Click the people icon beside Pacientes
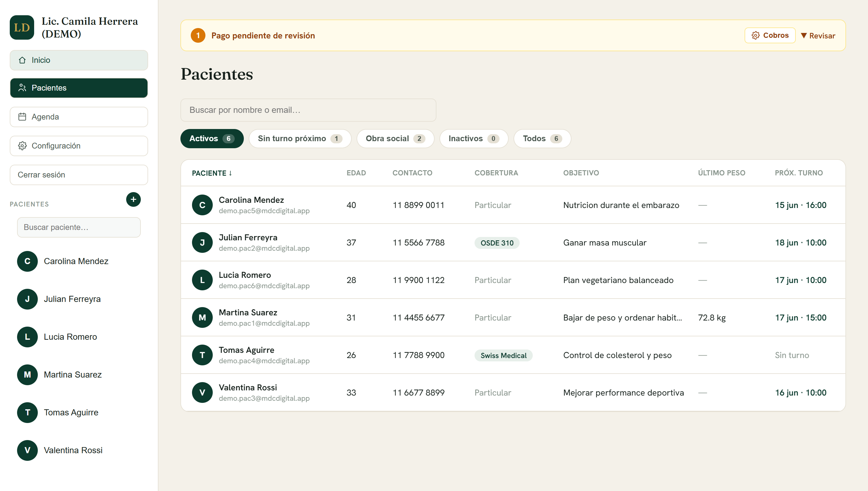Screen dimensions: 868x491 (x=22, y=88)
